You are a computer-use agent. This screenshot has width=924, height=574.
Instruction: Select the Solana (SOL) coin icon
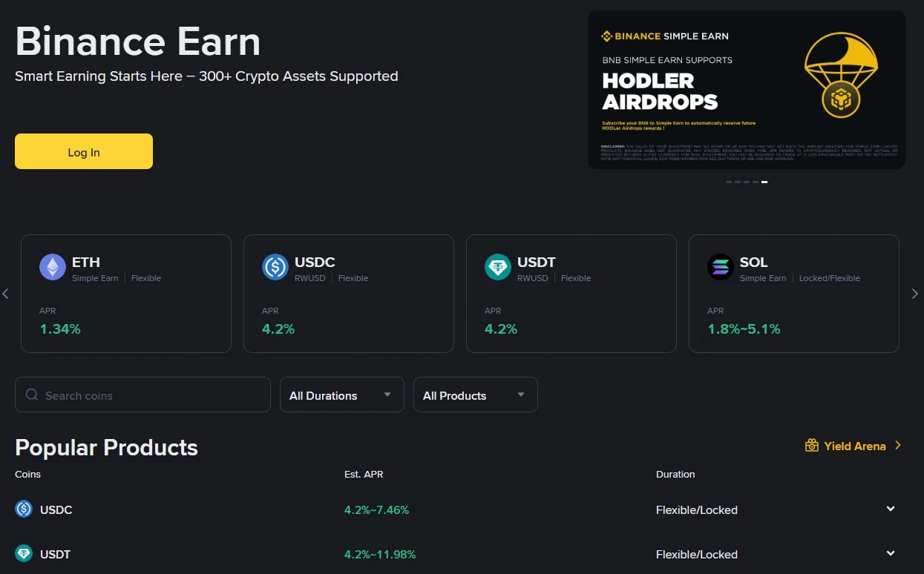pos(720,268)
